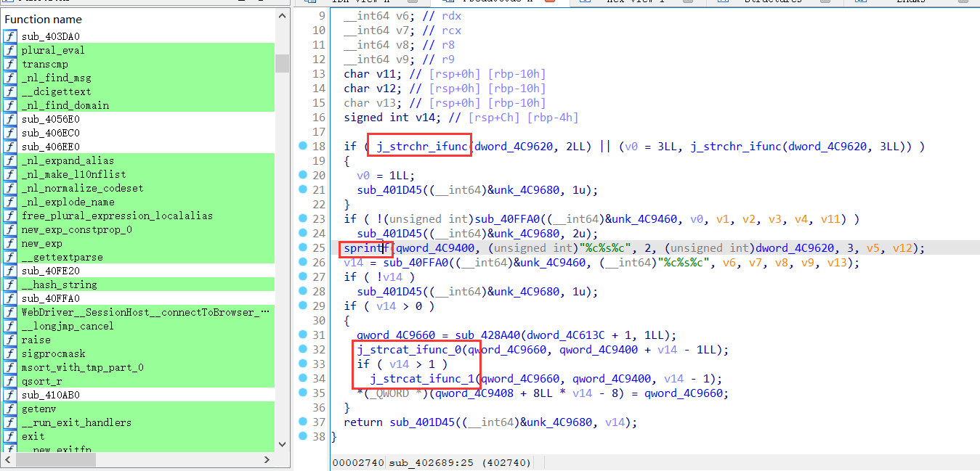This screenshot has width=980, height=471.
Task: Click sprintf call on line 25
Action: 366,247
